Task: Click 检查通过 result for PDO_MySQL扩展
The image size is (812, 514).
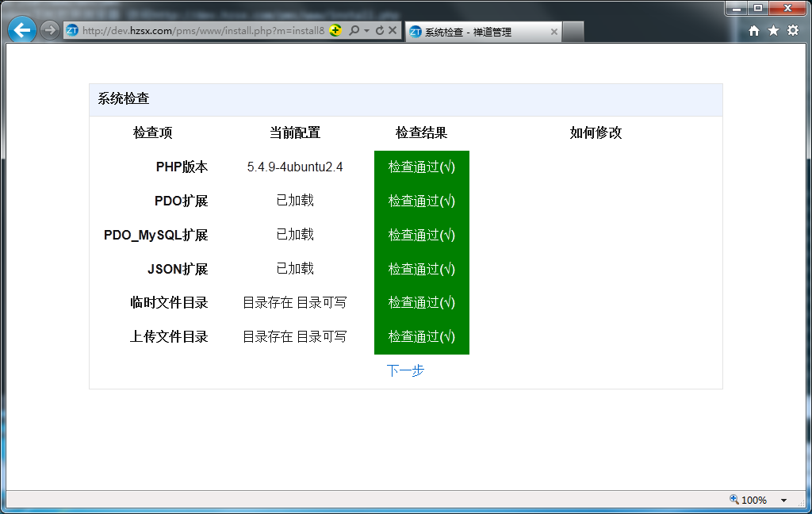Action: (x=422, y=236)
